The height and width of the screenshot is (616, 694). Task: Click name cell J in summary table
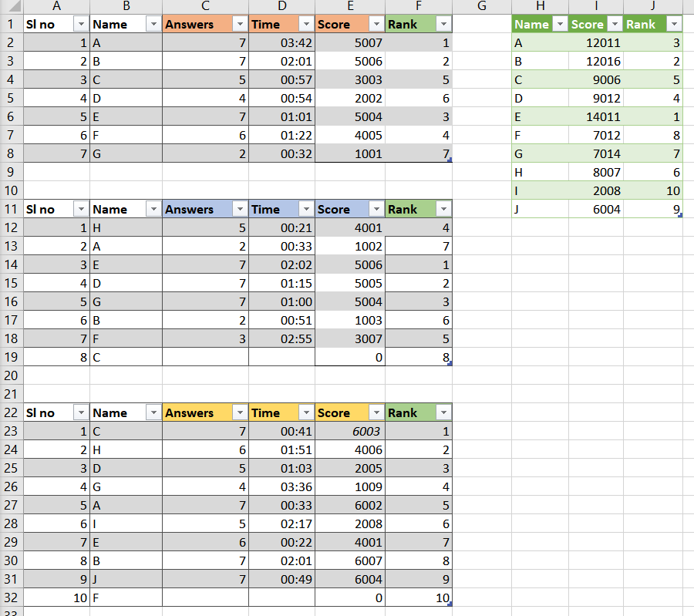541,209
